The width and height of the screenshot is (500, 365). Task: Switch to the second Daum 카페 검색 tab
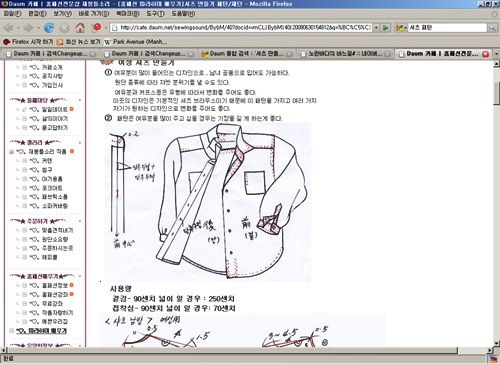148,54
